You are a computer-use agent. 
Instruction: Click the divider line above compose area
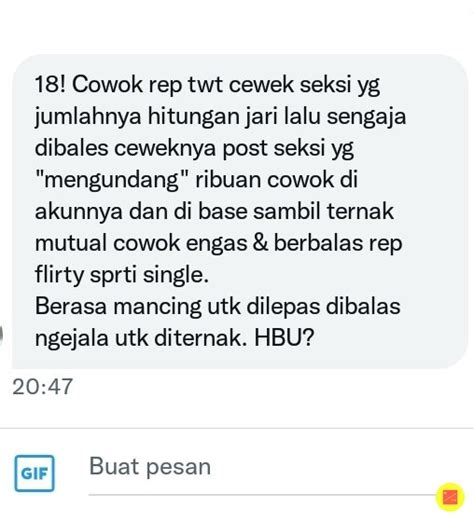[x=237, y=428]
